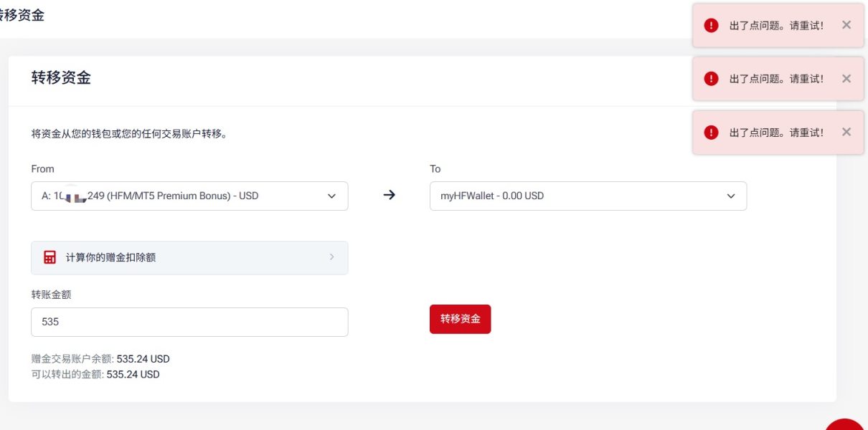Click the red alert icon in bottom notification
868x430 pixels.
coord(711,132)
